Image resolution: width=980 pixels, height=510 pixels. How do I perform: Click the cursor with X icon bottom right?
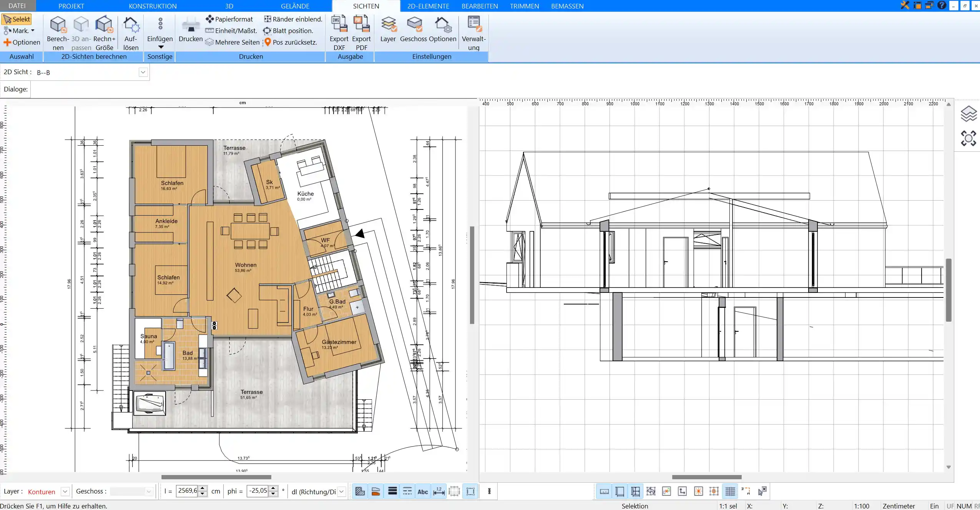coord(762,491)
